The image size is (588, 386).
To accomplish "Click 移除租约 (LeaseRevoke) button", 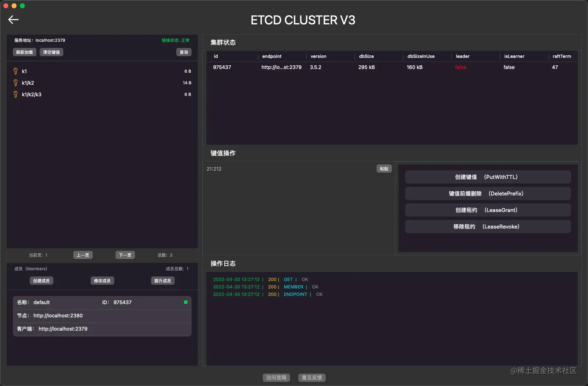I will pyautogui.click(x=487, y=226).
